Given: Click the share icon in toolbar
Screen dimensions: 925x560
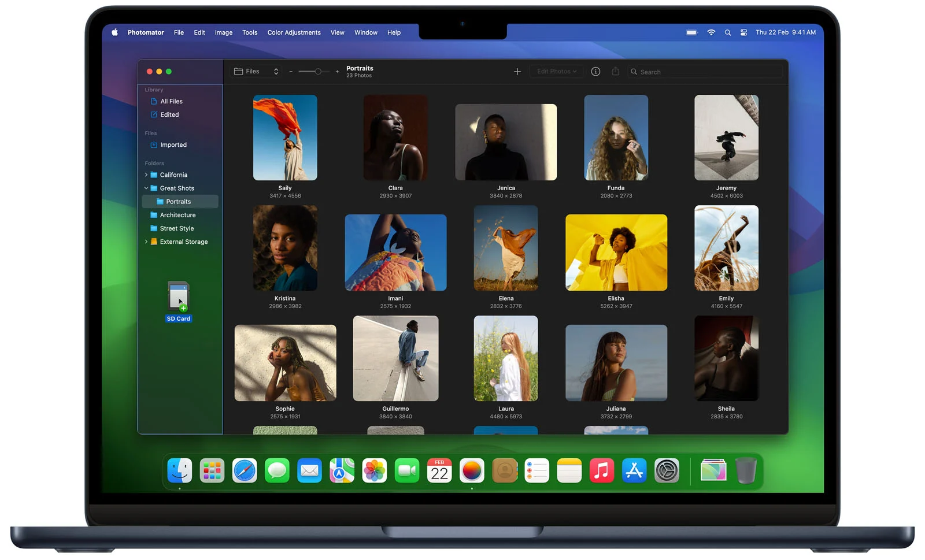Looking at the screenshot, I should [x=616, y=72].
